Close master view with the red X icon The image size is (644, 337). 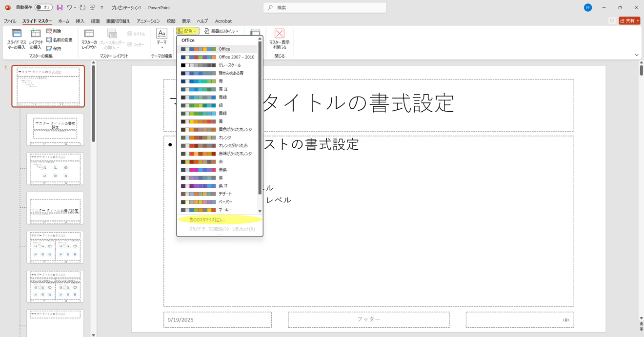279,34
